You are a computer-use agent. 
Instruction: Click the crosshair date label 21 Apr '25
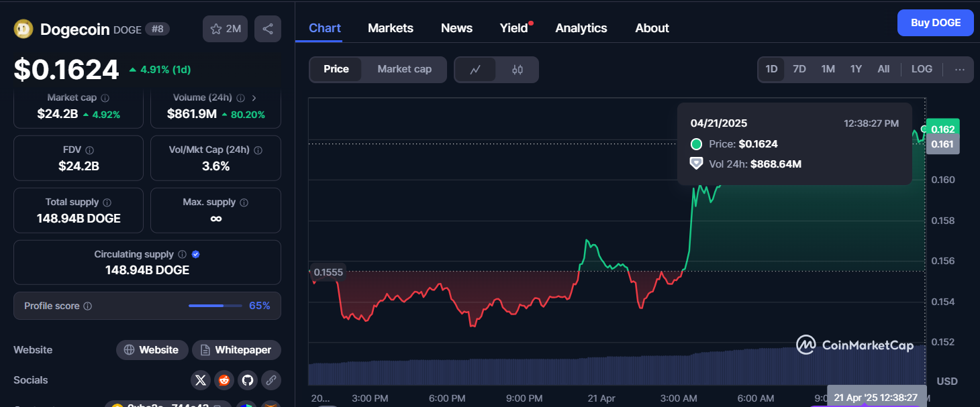pos(876,398)
